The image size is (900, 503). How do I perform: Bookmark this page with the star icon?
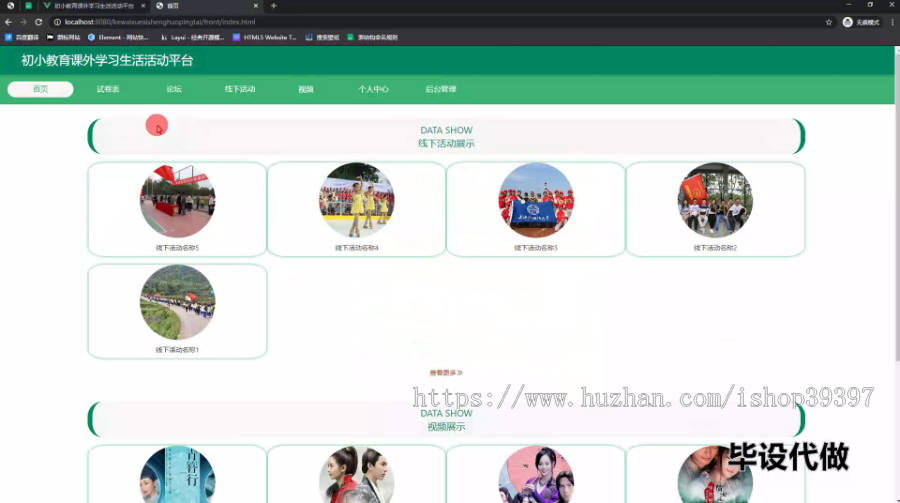coord(828,22)
